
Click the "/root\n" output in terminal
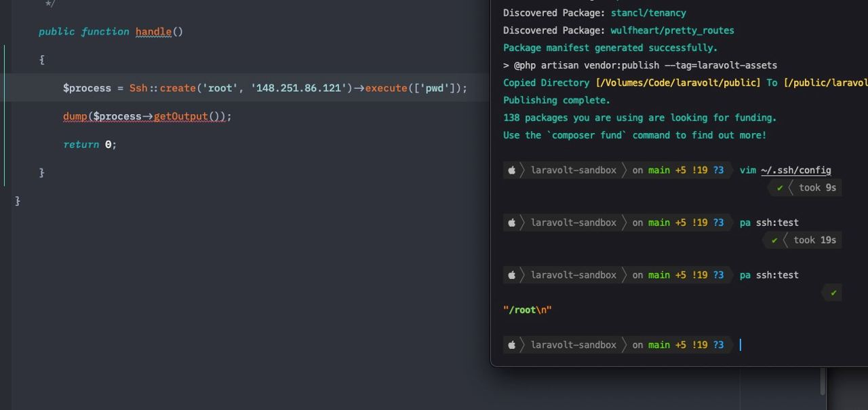point(527,310)
